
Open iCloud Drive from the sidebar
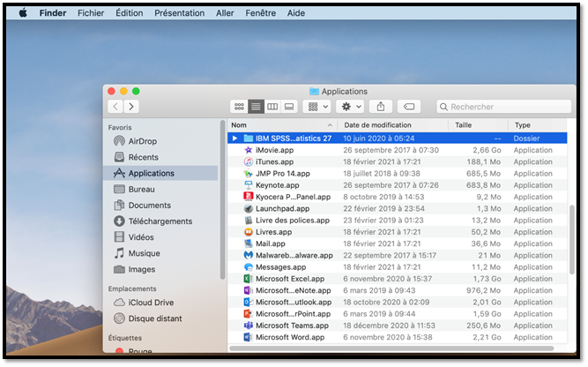point(151,303)
